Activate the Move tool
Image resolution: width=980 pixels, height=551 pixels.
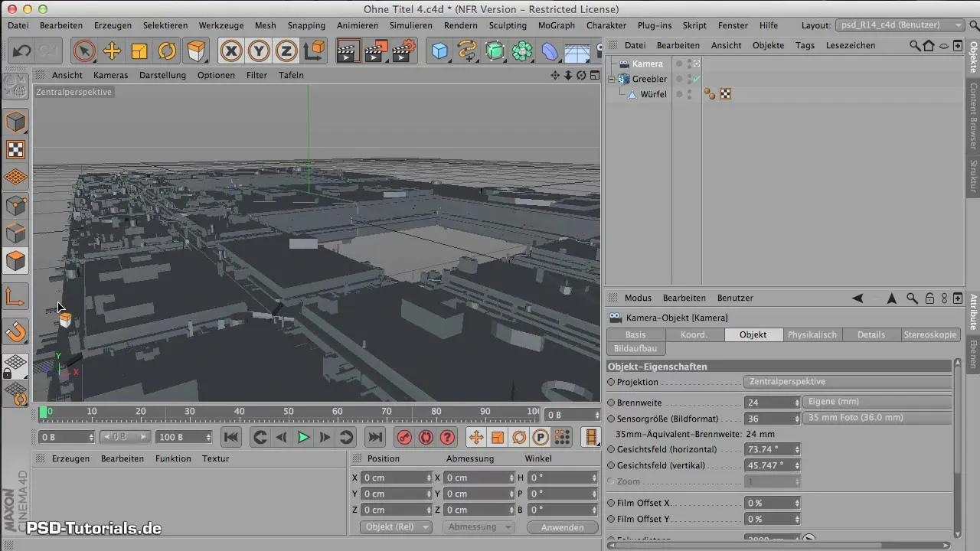click(112, 51)
